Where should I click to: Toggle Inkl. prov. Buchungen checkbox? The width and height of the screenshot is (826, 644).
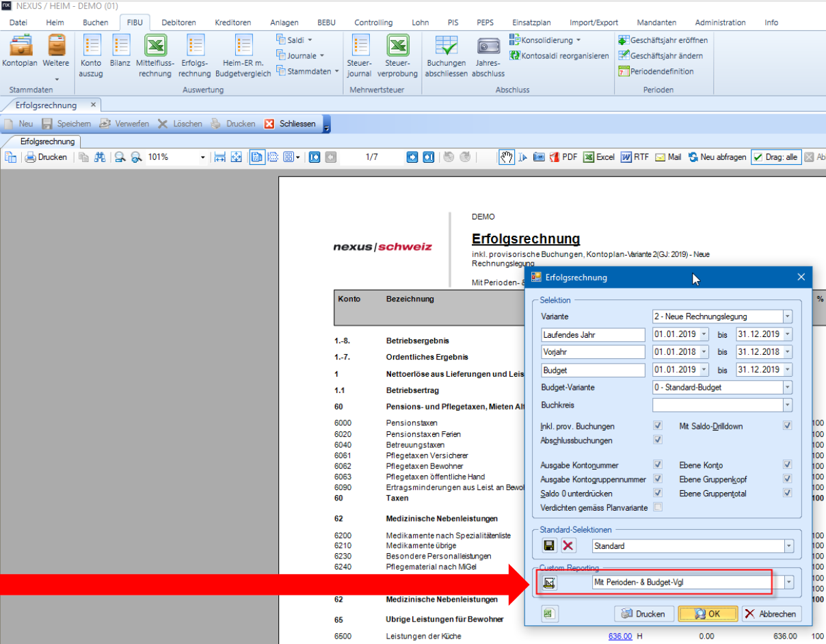[x=658, y=426]
